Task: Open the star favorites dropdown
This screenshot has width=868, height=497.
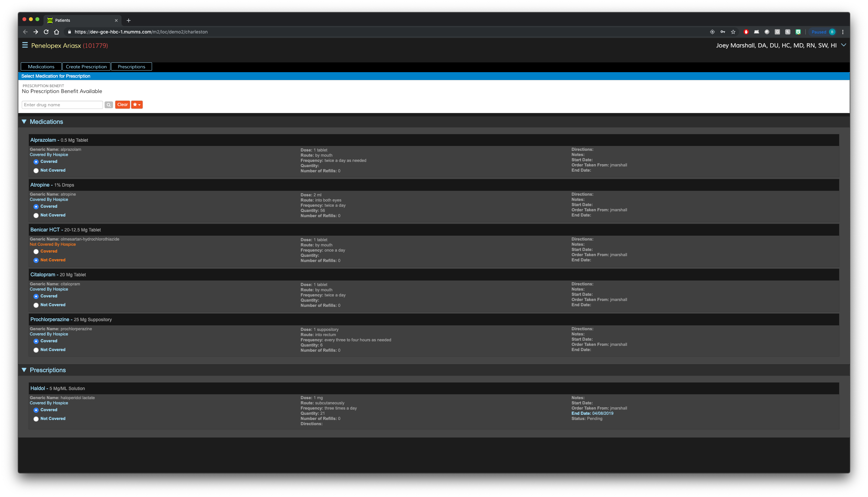Action: 137,105
